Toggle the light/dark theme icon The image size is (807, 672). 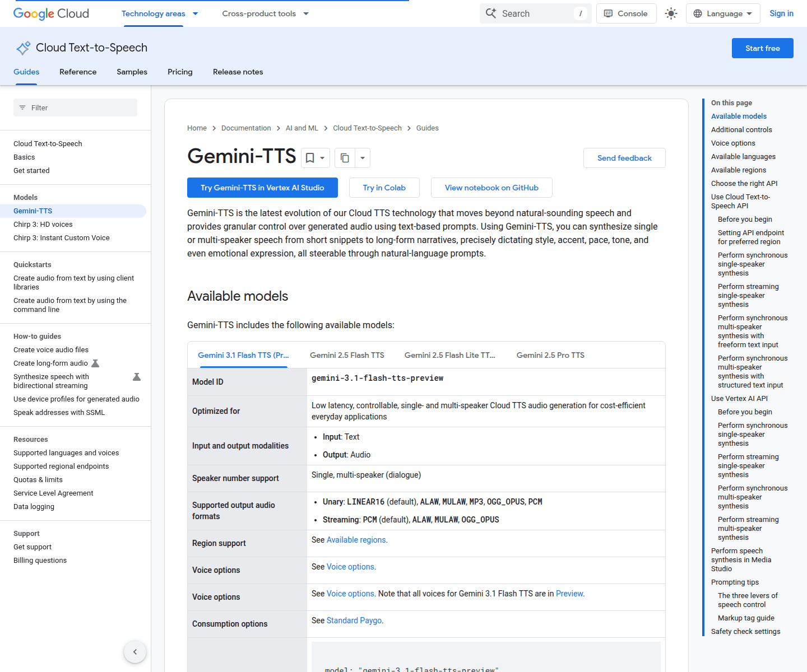coord(671,13)
